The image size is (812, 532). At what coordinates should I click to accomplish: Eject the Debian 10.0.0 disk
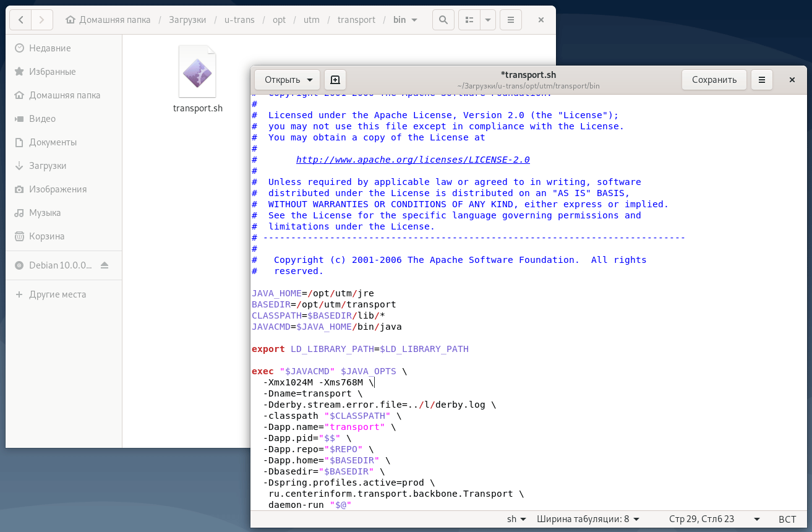[105, 265]
